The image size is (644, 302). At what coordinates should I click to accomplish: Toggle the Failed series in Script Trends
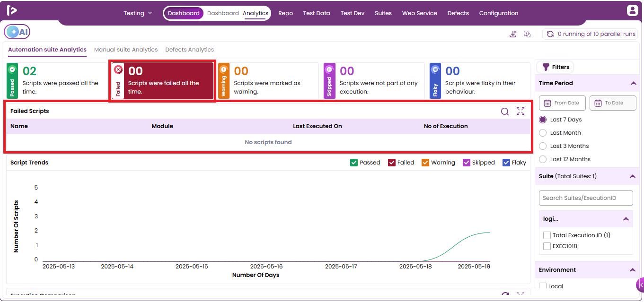coord(391,163)
